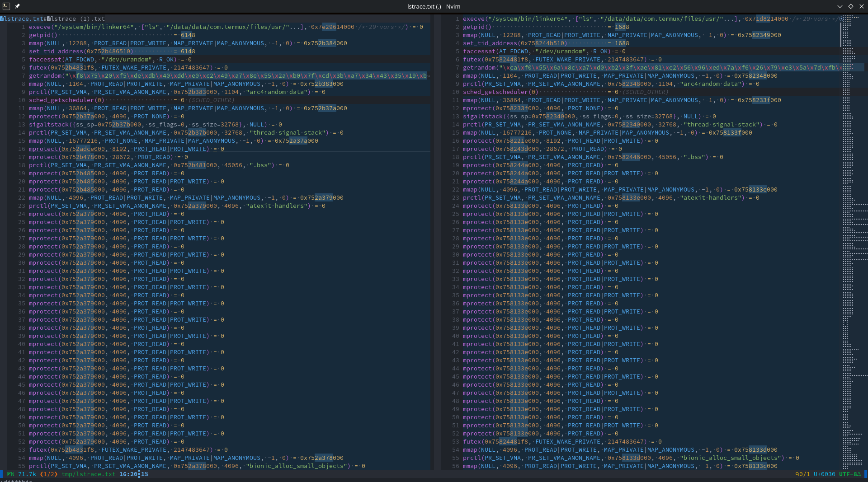Switch to the lstrace.txt buffer tab
The width and height of the screenshot is (868, 482).
pos(24,19)
